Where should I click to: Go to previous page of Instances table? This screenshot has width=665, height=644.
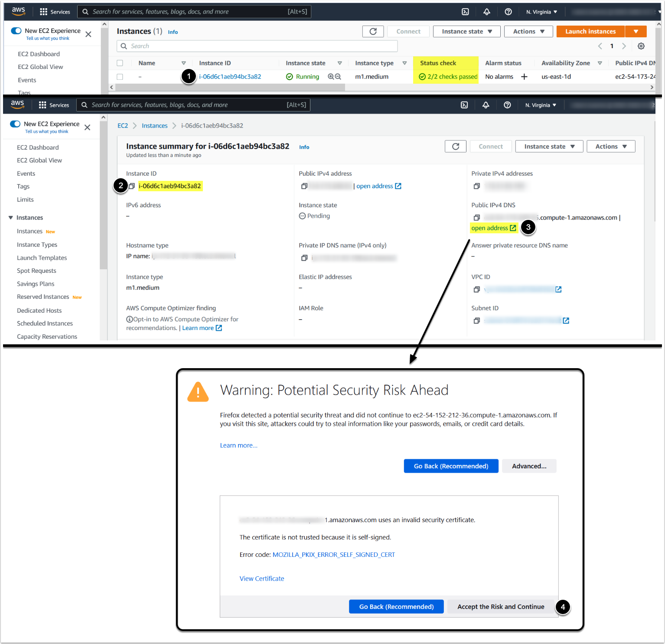click(600, 46)
